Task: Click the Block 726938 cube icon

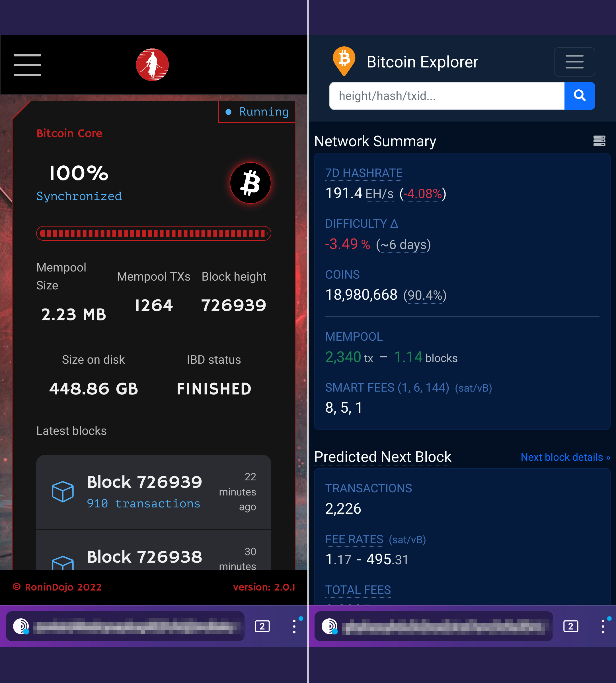Action: click(x=63, y=563)
